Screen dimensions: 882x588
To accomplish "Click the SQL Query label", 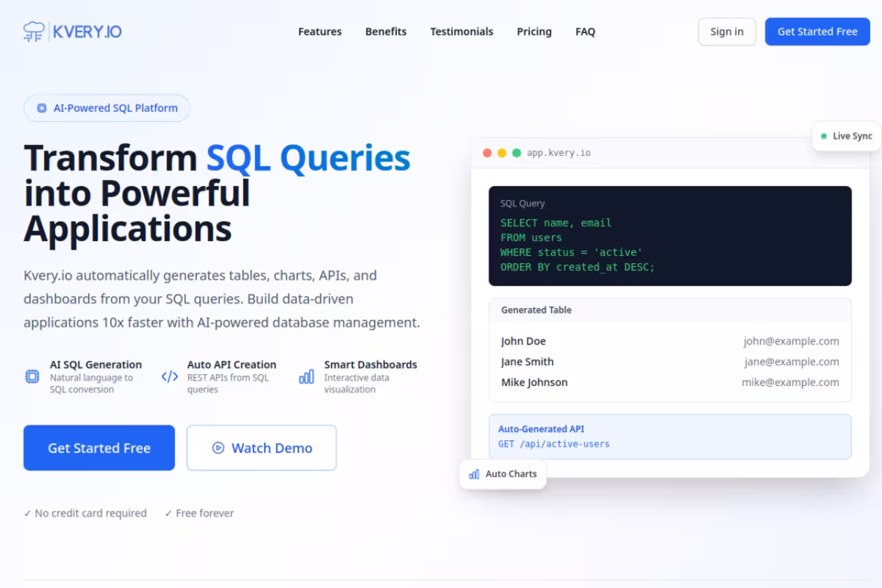I will 523,204.
